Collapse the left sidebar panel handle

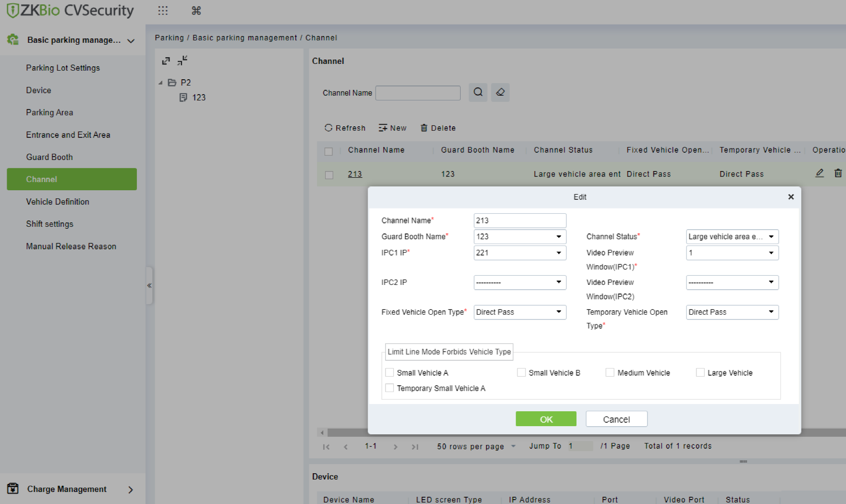point(149,285)
